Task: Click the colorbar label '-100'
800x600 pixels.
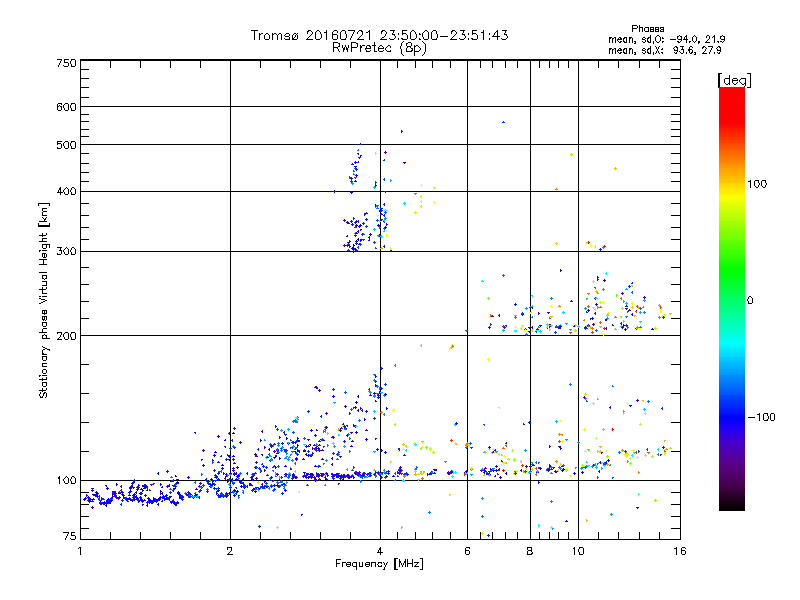Action: tap(762, 417)
